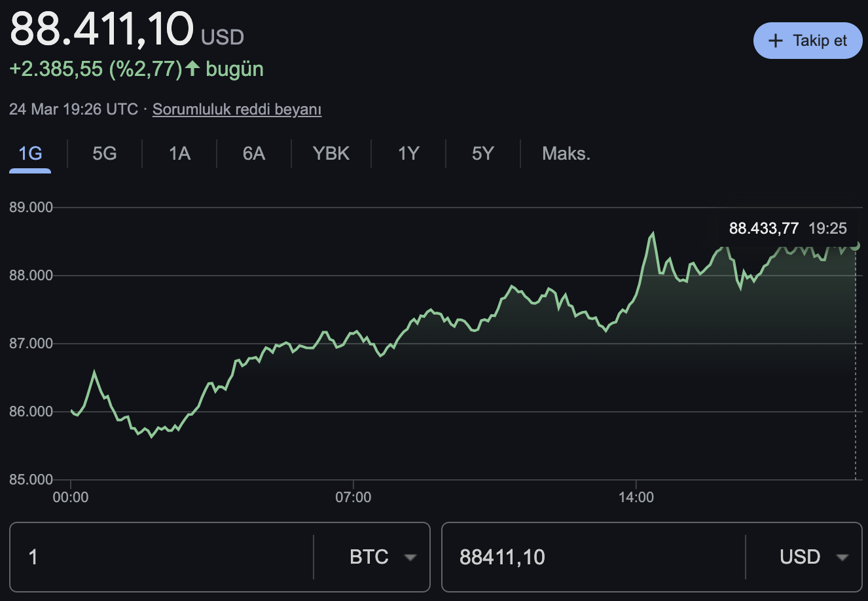Viewport: 868px width, 601px height.
Task: Click the 24 Mar 19:26 UTC timestamp
Action: (74, 109)
